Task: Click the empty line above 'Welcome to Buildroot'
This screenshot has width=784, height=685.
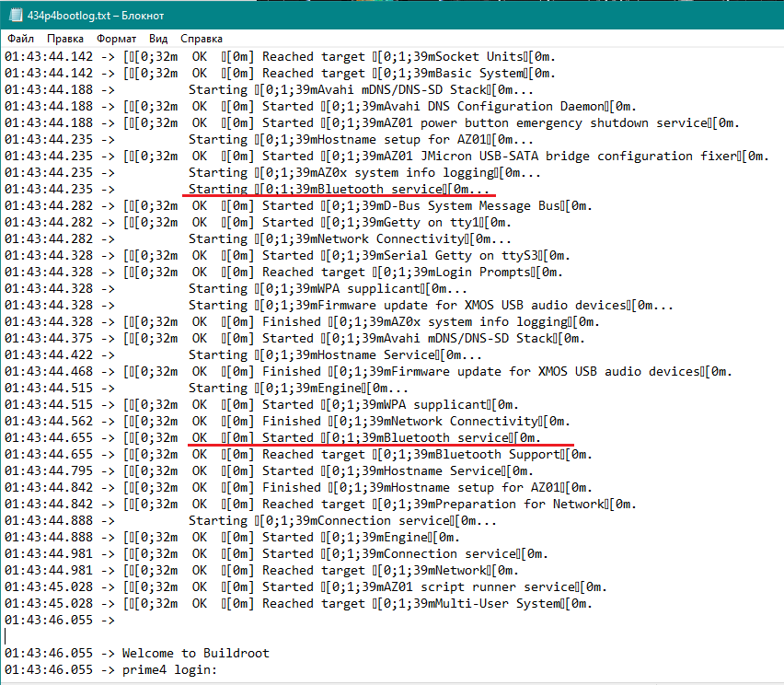Action: point(184,636)
